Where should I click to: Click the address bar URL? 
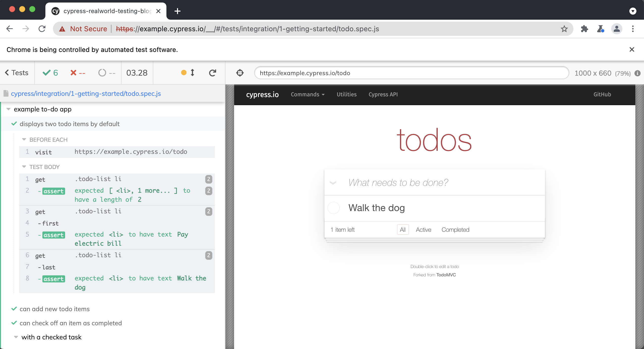point(247,29)
